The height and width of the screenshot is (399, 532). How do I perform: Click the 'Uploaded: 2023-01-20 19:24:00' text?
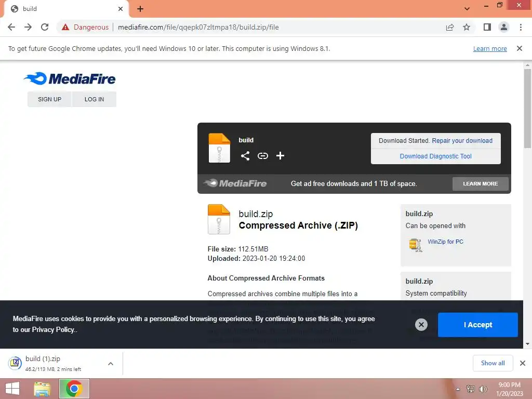coord(256,259)
